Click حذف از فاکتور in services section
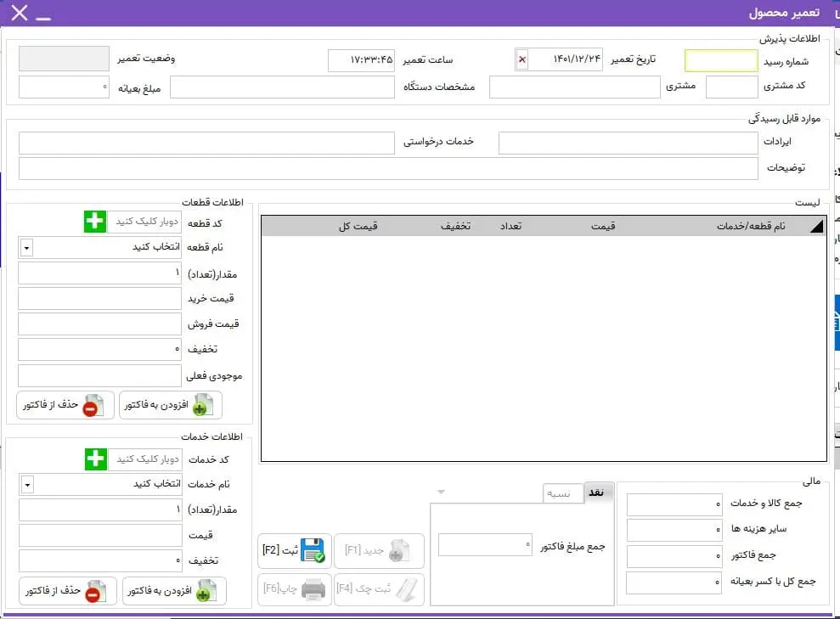The height and width of the screenshot is (619, 840). pyautogui.click(x=67, y=591)
